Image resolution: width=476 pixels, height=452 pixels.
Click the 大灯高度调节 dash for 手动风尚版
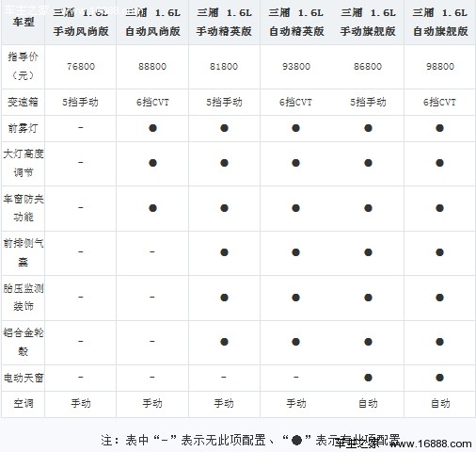81,162
